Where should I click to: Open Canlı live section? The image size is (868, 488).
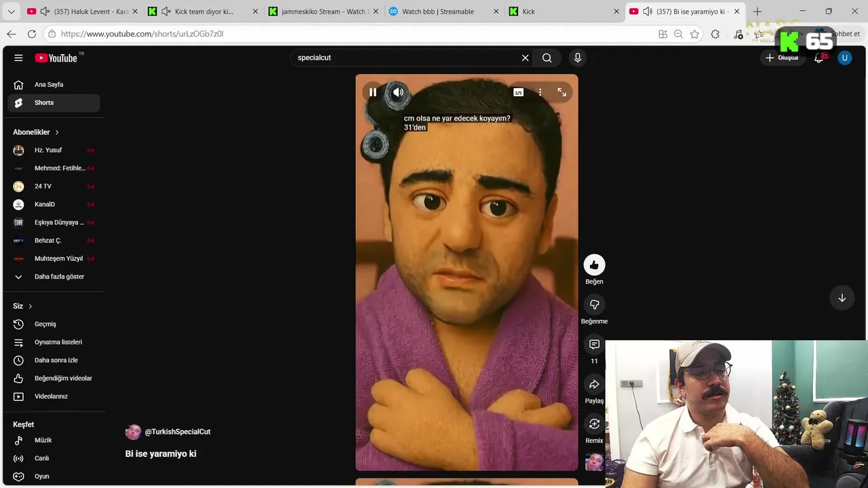[x=54, y=458]
